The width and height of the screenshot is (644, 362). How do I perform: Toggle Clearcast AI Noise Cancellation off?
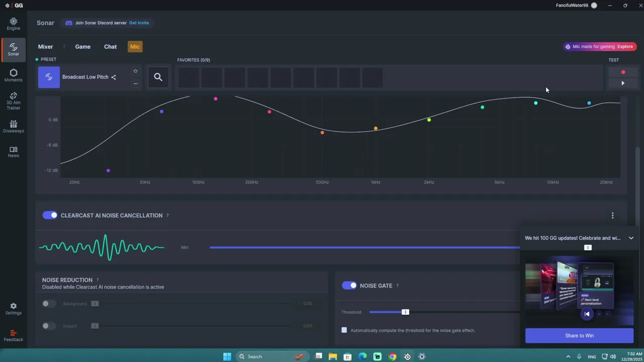(50, 215)
